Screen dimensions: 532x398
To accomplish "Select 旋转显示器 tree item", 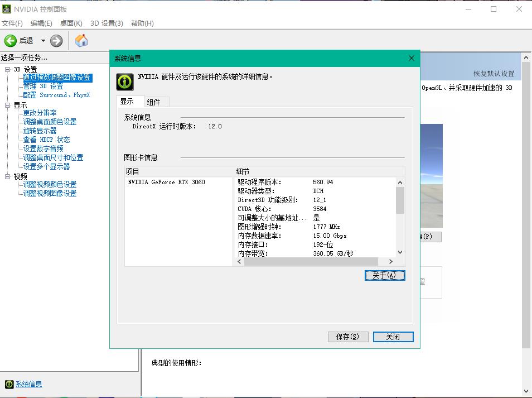I will 40,131.
